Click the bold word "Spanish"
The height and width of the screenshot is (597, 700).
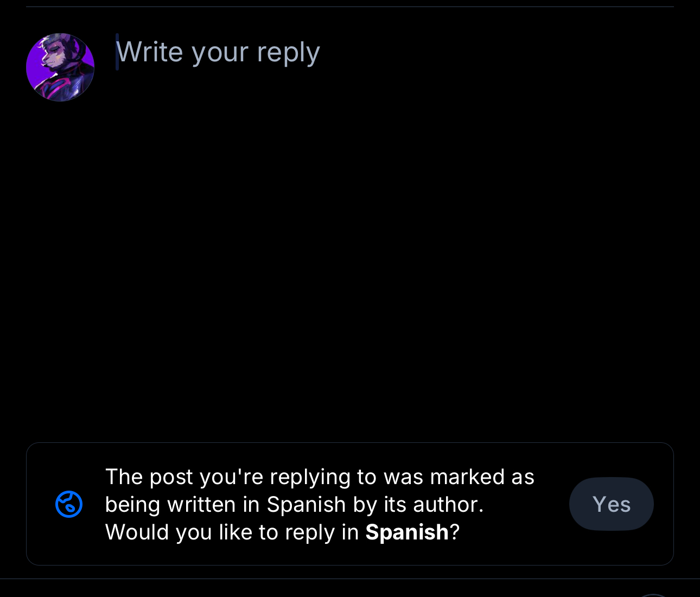(407, 532)
